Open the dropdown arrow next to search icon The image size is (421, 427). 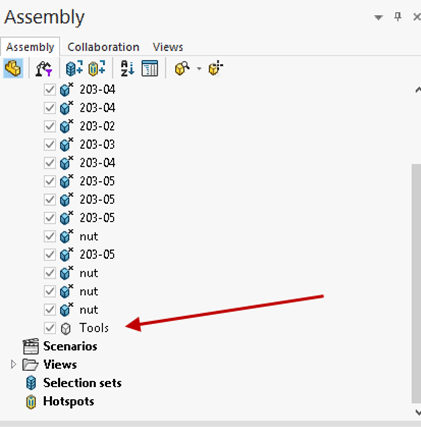click(x=199, y=69)
